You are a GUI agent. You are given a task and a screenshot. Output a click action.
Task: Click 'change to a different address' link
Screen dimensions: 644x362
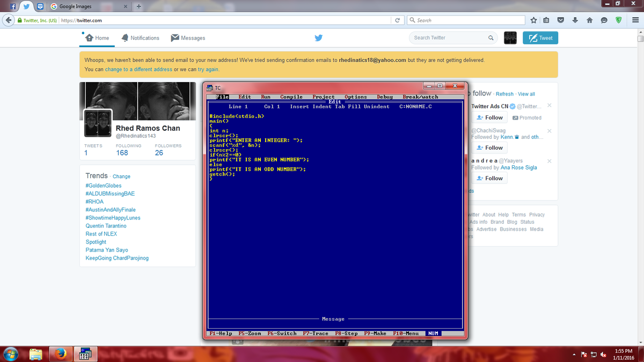(138, 69)
